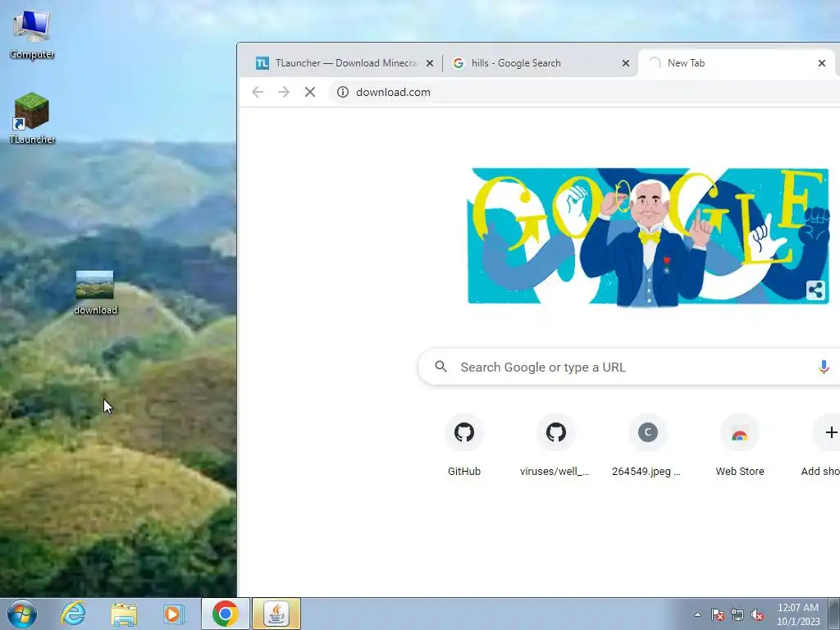Click the GitHub shortcut label

tap(464, 472)
